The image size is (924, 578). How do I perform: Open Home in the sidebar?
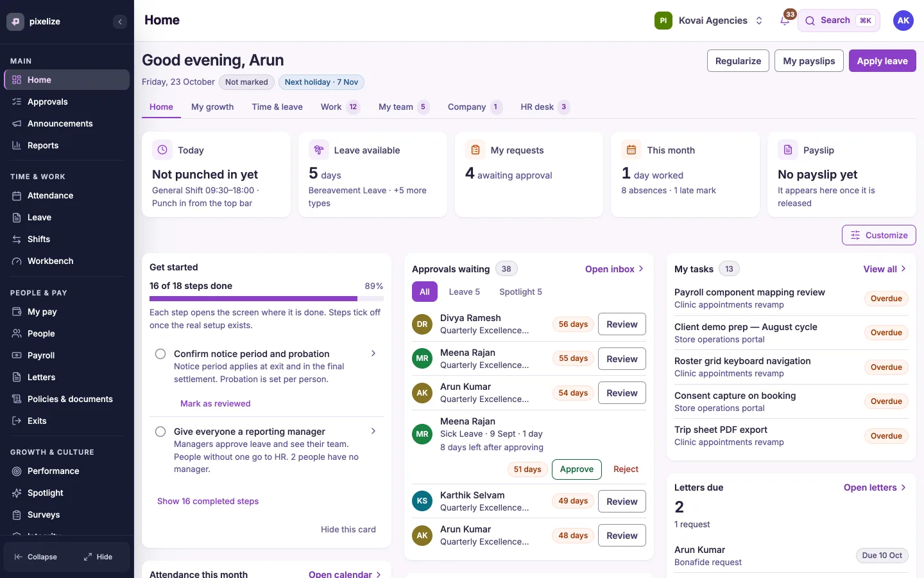[67, 80]
